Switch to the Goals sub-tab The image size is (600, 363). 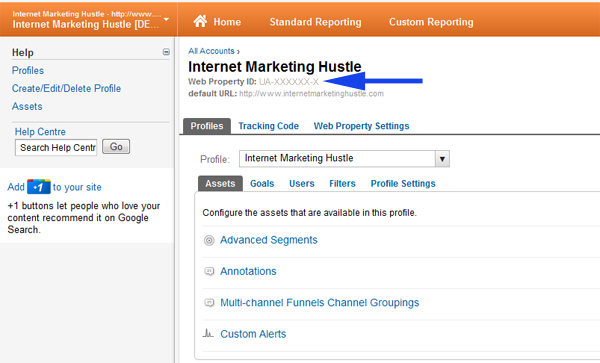point(262,184)
